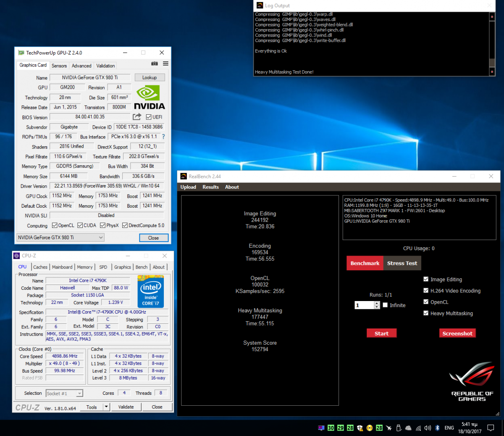
Task: Open the Bench tab in CPU-Z
Action: pos(142,267)
